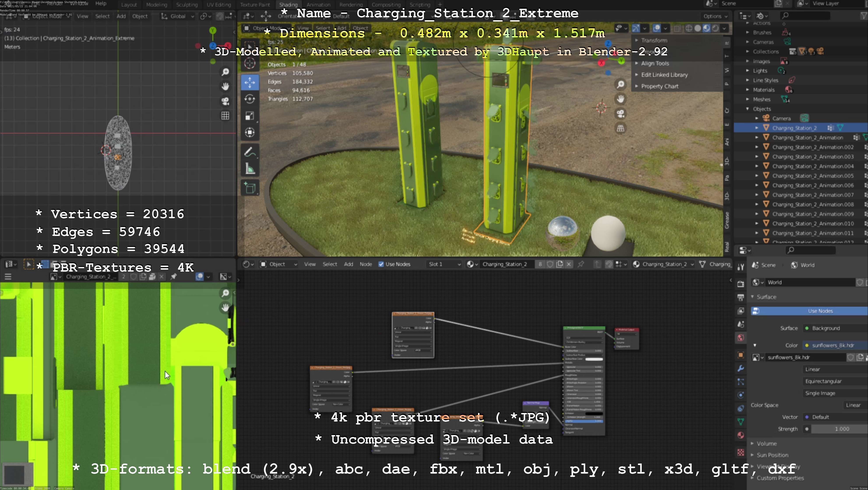This screenshot has height=490, width=868.
Task: Toggle camera view icon in main viewport
Action: point(620,114)
